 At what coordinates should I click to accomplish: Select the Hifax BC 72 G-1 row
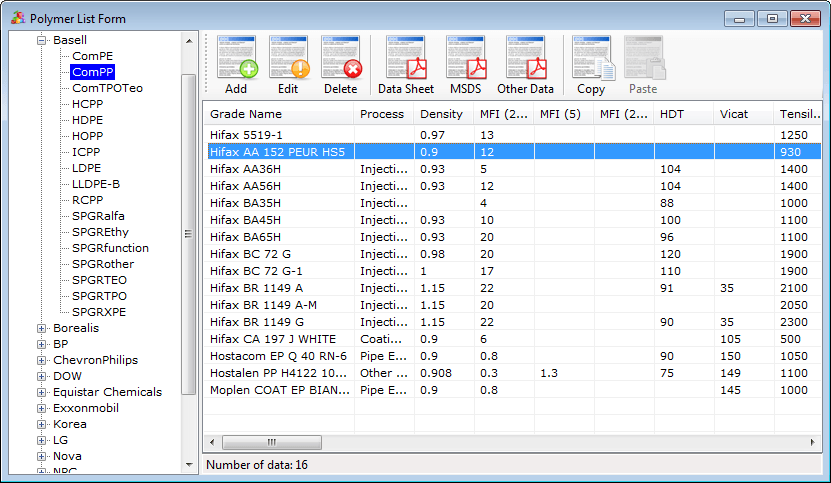pyautogui.click(x=512, y=271)
